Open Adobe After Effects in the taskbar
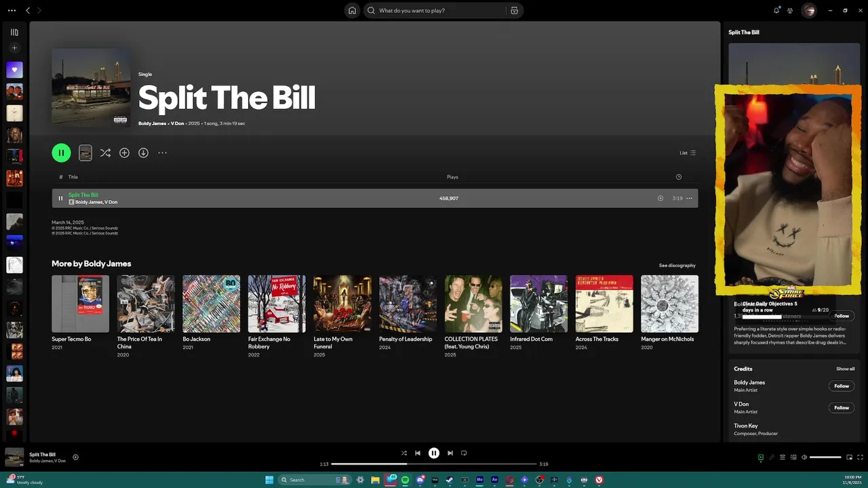This screenshot has width=868, height=488. pyautogui.click(x=494, y=480)
